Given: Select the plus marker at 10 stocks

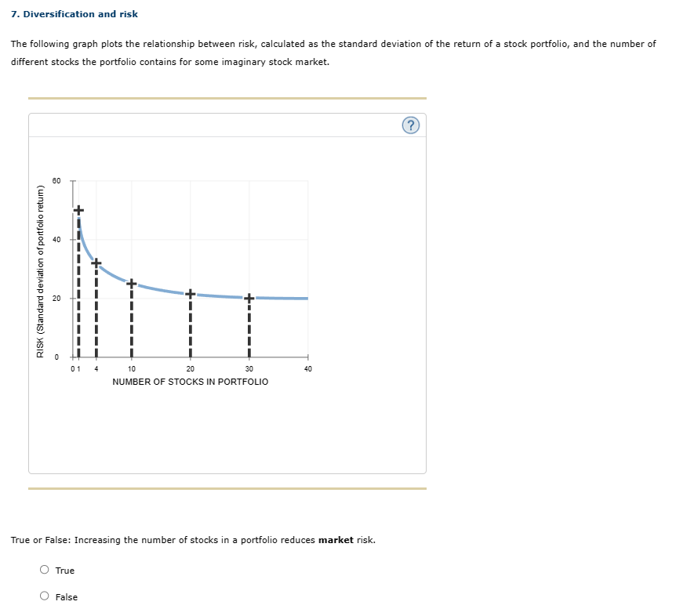Looking at the screenshot, I should (131, 282).
